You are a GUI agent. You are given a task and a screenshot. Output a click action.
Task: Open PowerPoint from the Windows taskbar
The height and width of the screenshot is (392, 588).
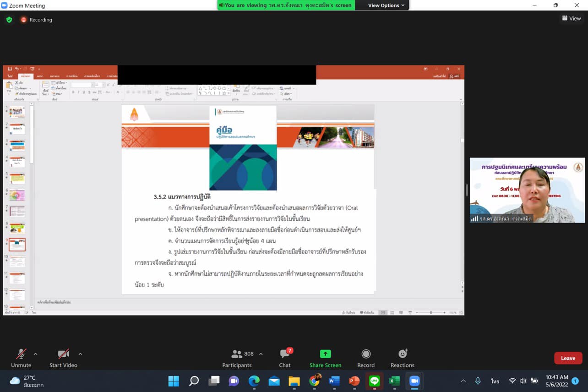pyautogui.click(x=354, y=381)
